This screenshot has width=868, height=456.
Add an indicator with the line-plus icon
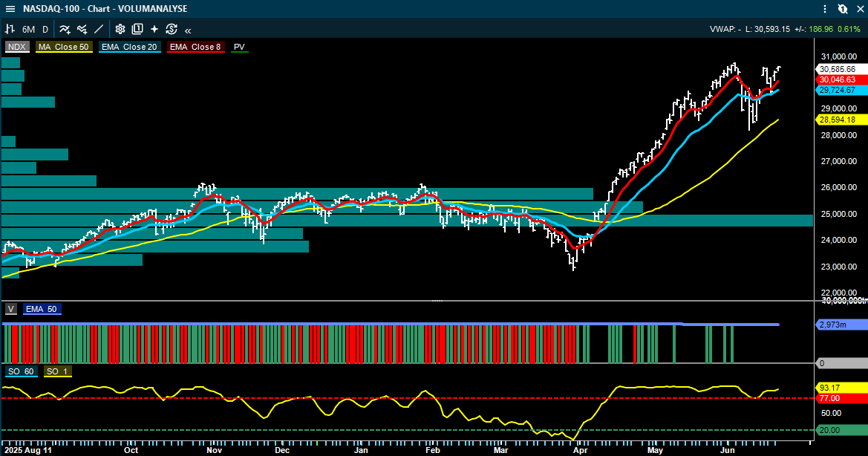[x=65, y=29]
